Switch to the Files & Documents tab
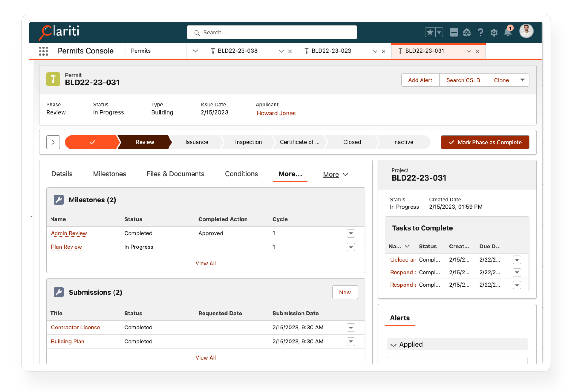Screen dimensions: 586x392 point(175,174)
